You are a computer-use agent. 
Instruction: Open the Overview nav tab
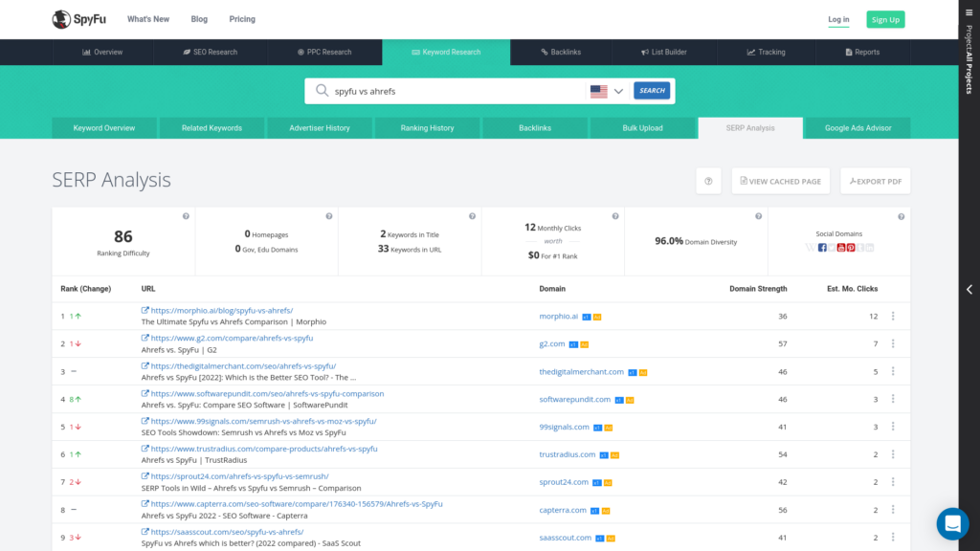pos(102,52)
